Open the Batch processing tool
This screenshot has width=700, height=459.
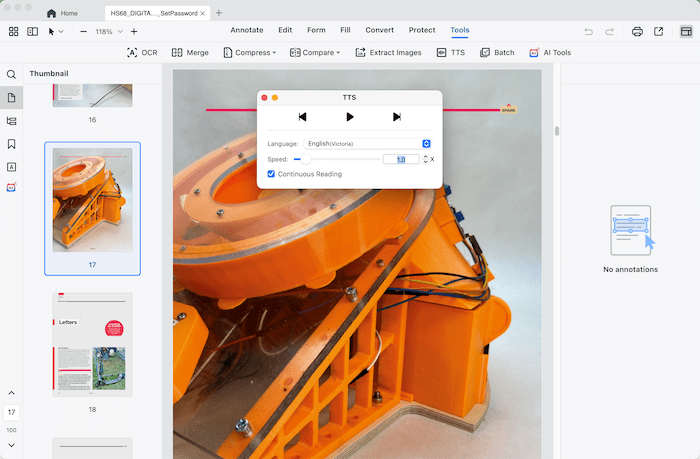click(496, 52)
